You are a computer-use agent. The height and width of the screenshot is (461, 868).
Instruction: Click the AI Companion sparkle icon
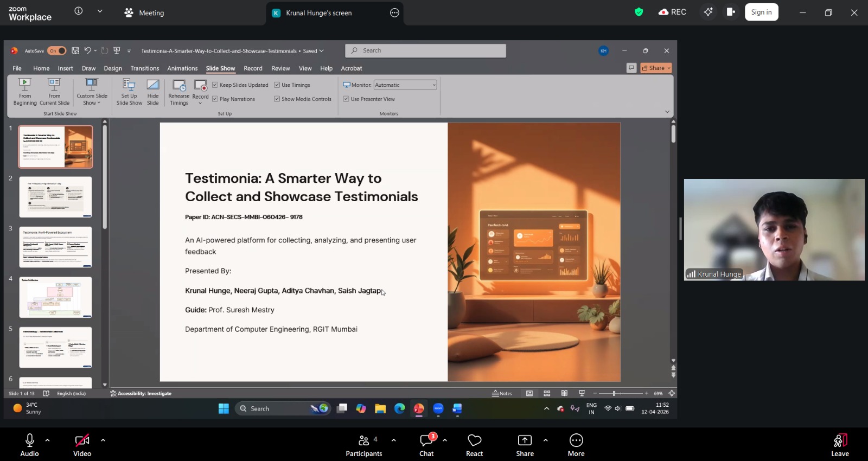pyautogui.click(x=708, y=12)
